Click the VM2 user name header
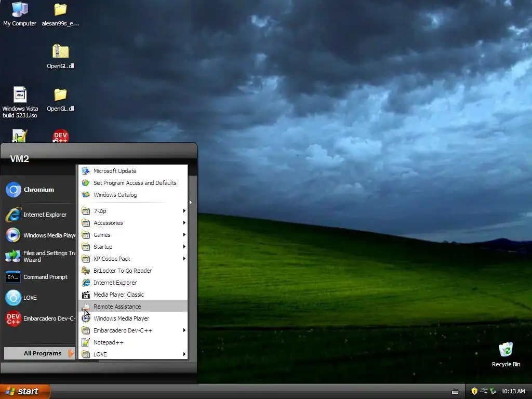 coord(19,159)
